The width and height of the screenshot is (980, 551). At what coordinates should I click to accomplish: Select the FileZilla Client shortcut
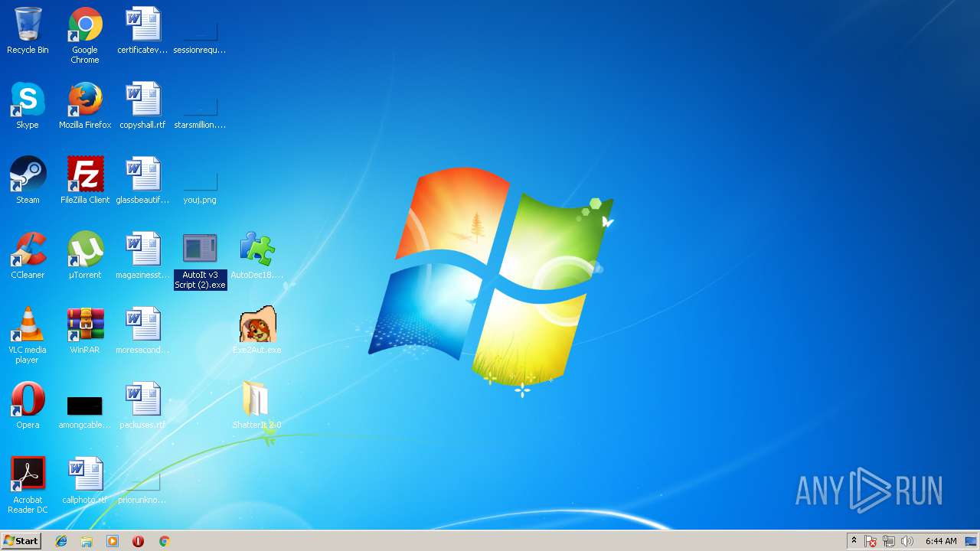coord(85,181)
